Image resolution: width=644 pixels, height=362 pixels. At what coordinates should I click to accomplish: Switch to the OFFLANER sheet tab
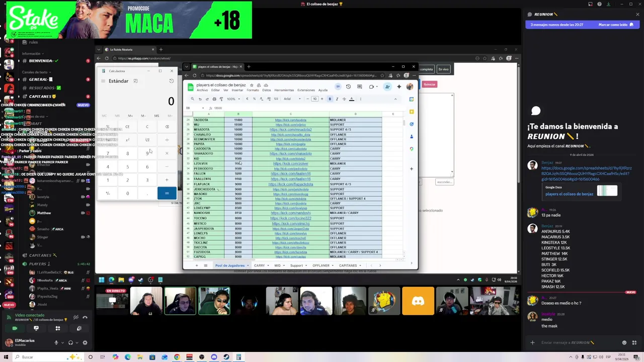tap(321, 265)
